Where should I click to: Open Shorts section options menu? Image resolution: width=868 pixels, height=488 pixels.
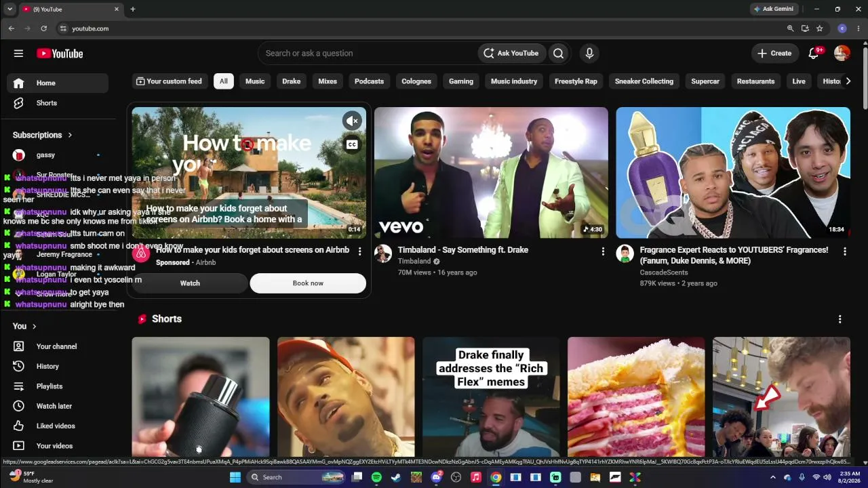click(840, 319)
